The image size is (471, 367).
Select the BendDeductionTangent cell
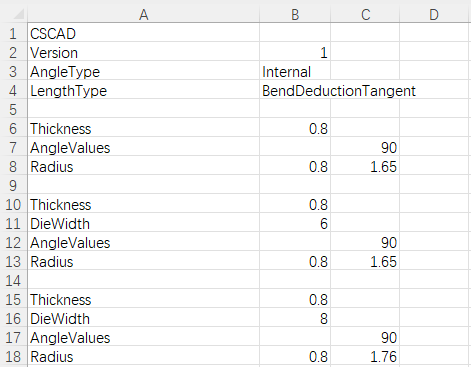click(x=339, y=91)
